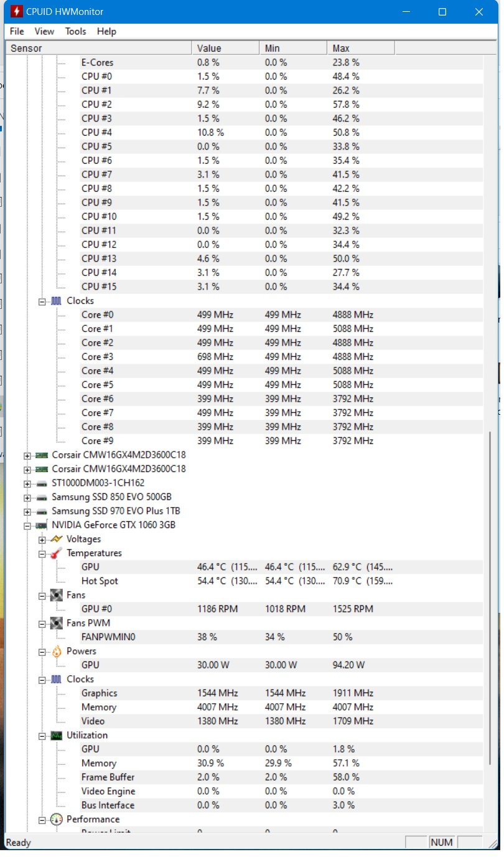Expand the ST1000DM003-1CH162 drive node
The width and height of the screenshot is (504, 857).
[x=27, y=483]
